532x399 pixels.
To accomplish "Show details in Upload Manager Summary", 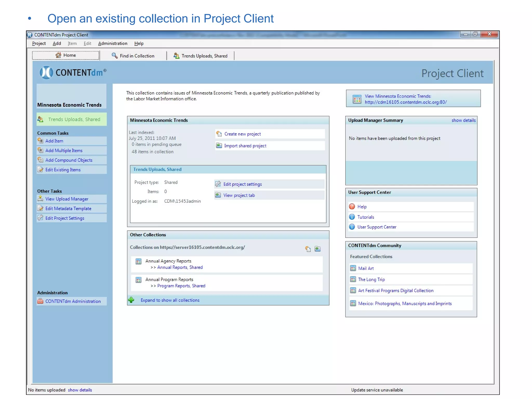I will coord(463,120).
